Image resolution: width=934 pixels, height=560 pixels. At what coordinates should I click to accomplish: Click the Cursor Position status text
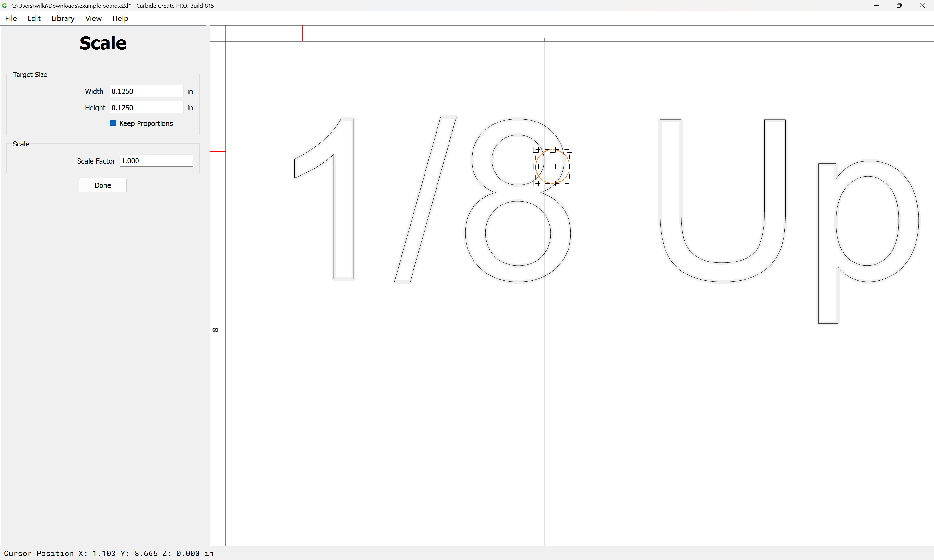pyautogui.click(x=109, y=553)
